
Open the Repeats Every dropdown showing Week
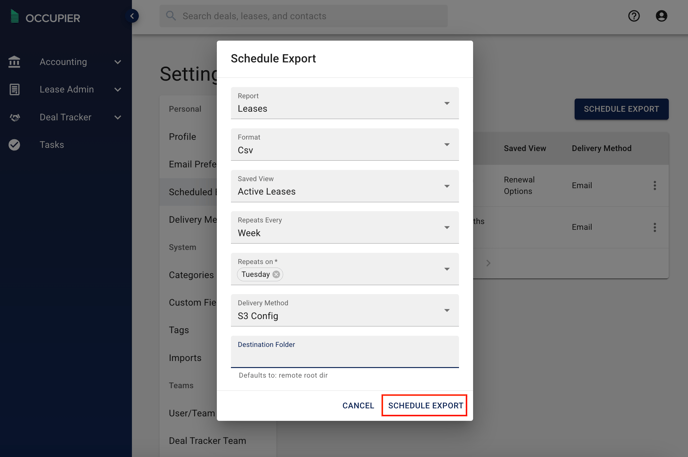point(344,228)
